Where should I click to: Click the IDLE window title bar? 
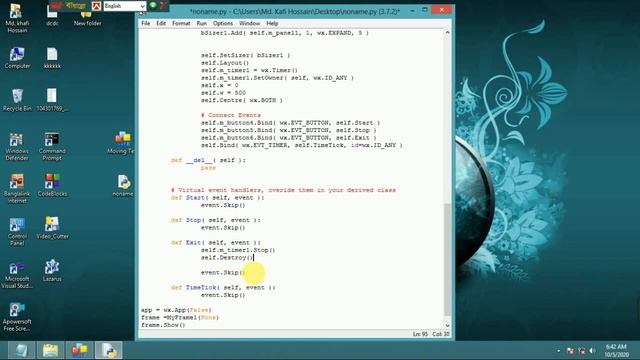click(x=295, y=11)
